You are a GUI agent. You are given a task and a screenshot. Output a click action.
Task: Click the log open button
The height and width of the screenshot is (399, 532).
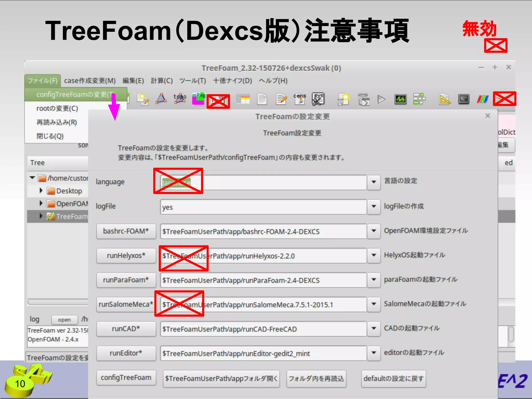point(64,320)
